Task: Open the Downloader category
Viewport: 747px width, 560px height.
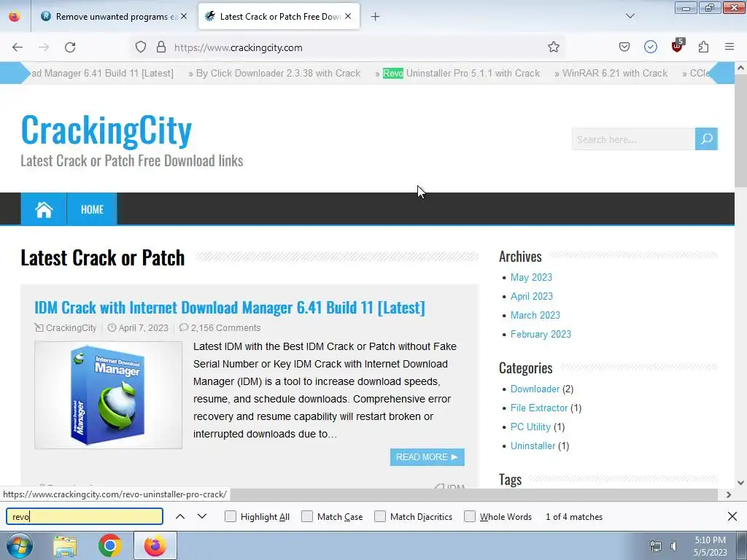Action: coord(535,389)
